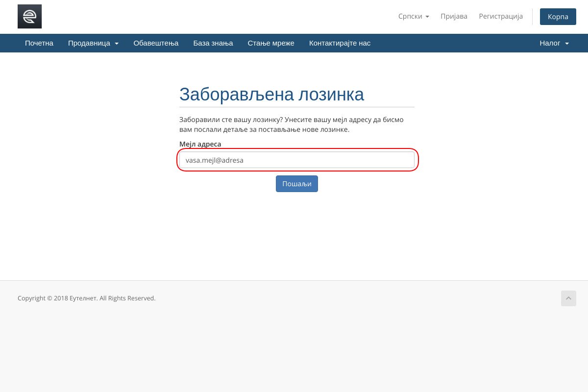Open the Обавештења menu item

(x=156, y=43)
